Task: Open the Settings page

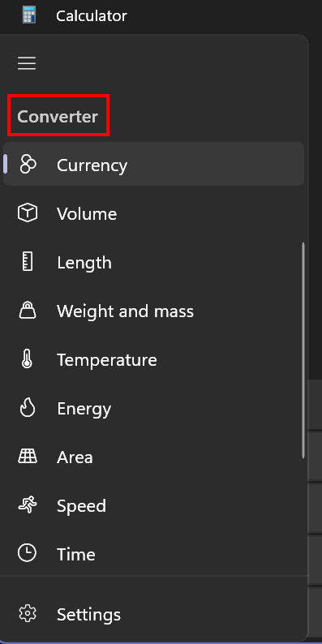Action: point(153,614)
